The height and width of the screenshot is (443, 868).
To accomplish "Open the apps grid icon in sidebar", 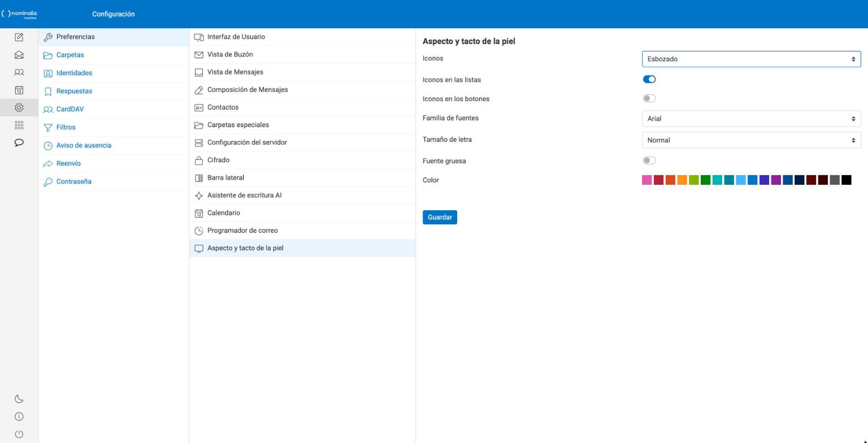I will point(19,125).
